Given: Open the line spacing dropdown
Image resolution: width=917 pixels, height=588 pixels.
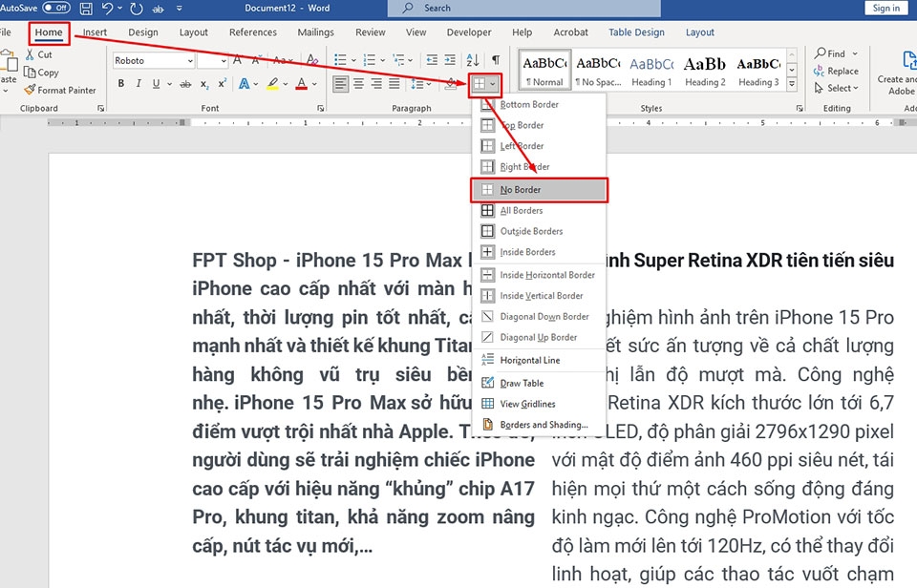Looking at the screenshot, I should point(428,84).
